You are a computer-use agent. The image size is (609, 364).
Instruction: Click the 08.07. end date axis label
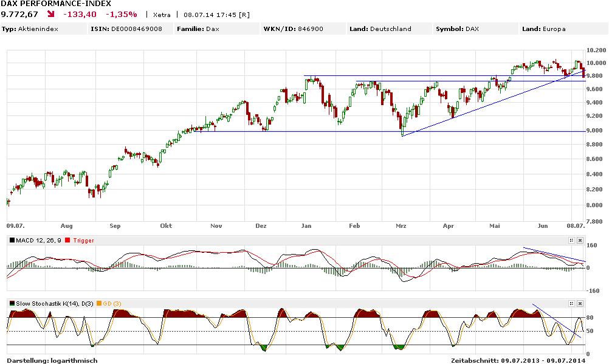(x=576, y=225)
